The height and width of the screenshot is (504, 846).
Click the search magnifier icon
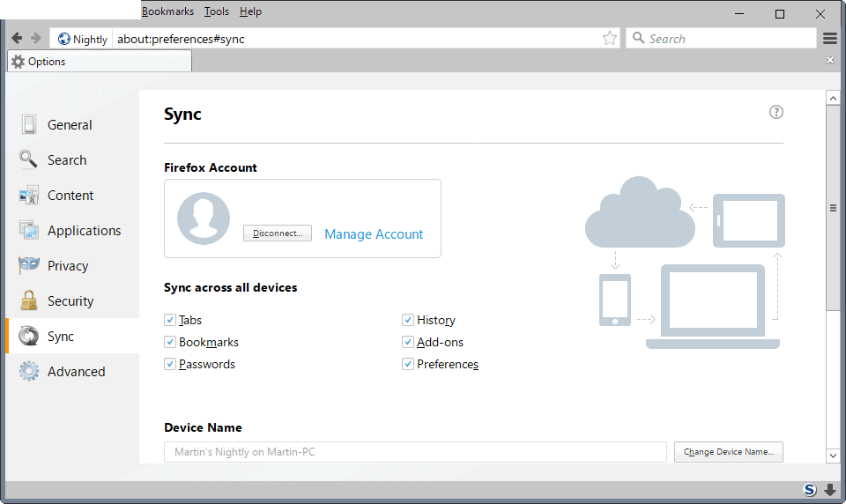click(x=638, y=38)
